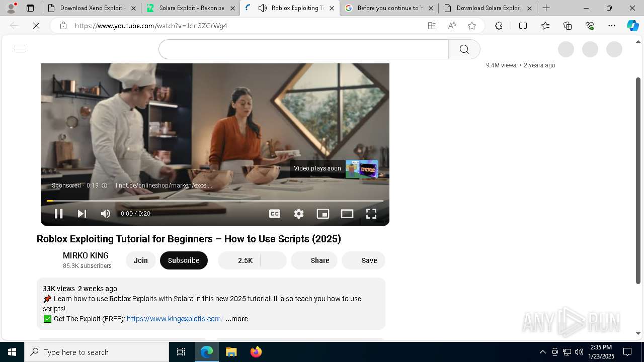
Task: Open Browser essentials heart icon
Action: click(590, 26)
